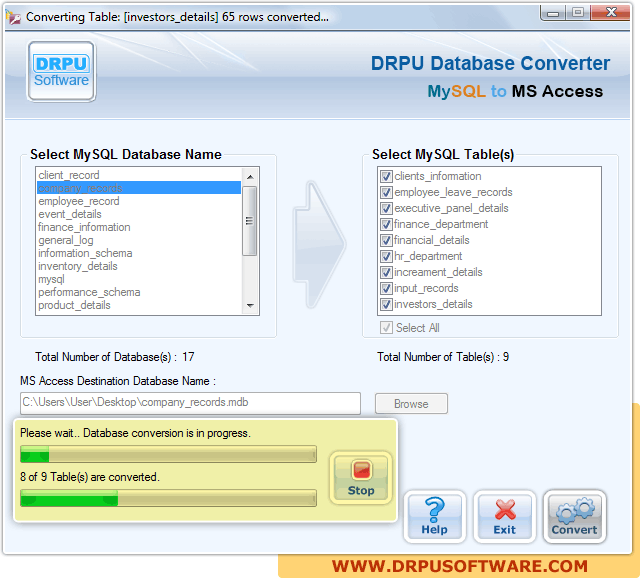Viewport: 640px width, 578px height.
Task: Select company_records database
Action: (x=139, y=188)
